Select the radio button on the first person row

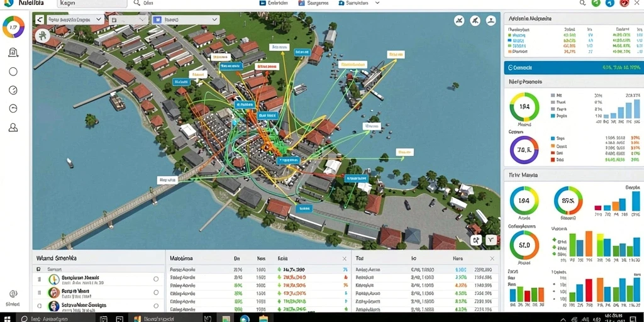click(156, 279)
